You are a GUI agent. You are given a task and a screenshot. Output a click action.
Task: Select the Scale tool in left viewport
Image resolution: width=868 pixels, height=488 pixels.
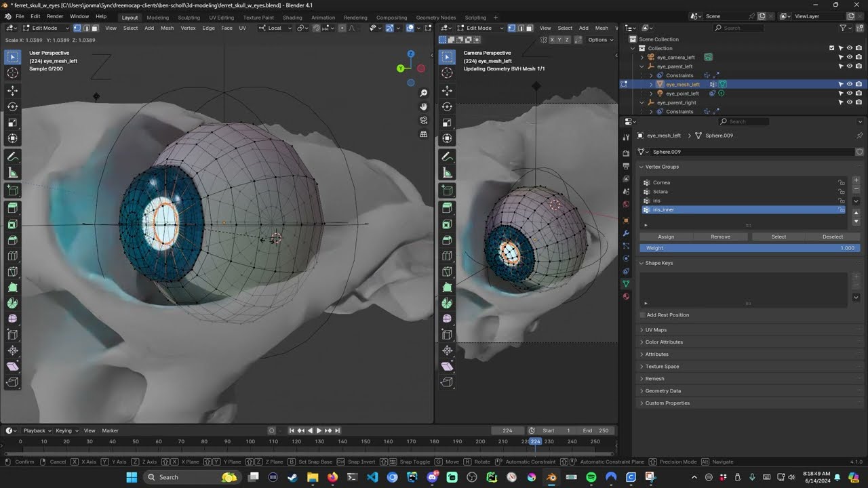(13, 123)
